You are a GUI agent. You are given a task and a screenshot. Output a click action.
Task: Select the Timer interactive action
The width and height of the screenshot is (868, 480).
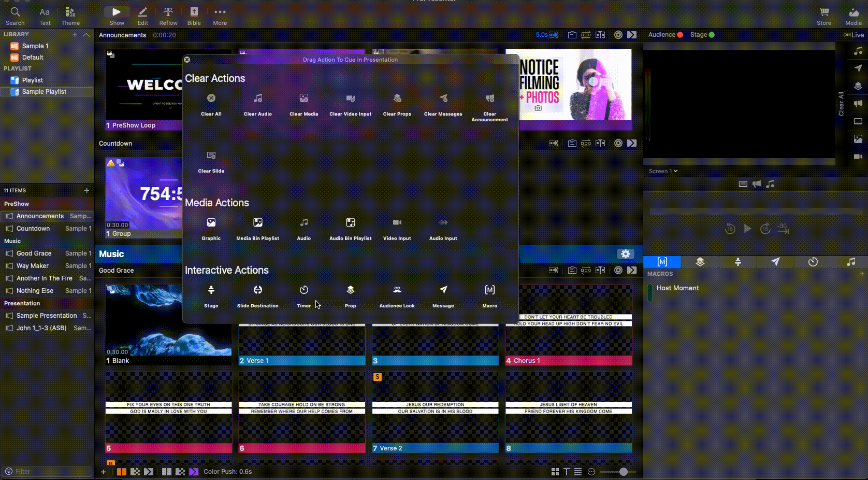304,290
